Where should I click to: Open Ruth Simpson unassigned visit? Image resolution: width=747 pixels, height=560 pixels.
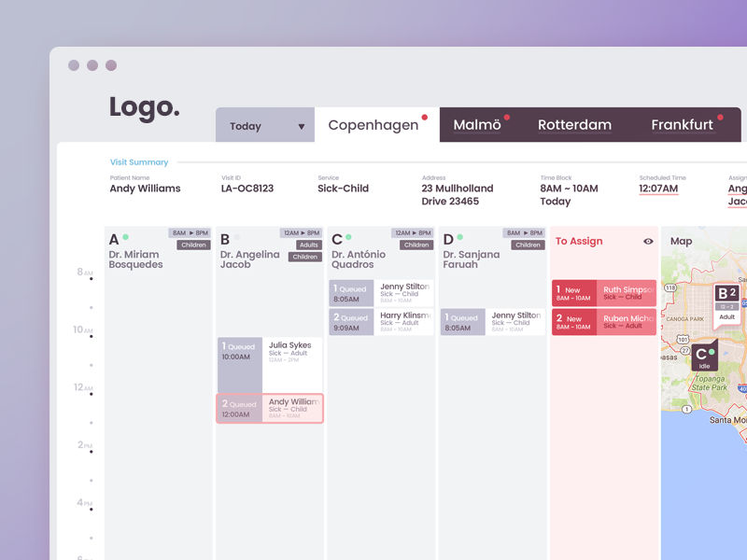[604, 293]
